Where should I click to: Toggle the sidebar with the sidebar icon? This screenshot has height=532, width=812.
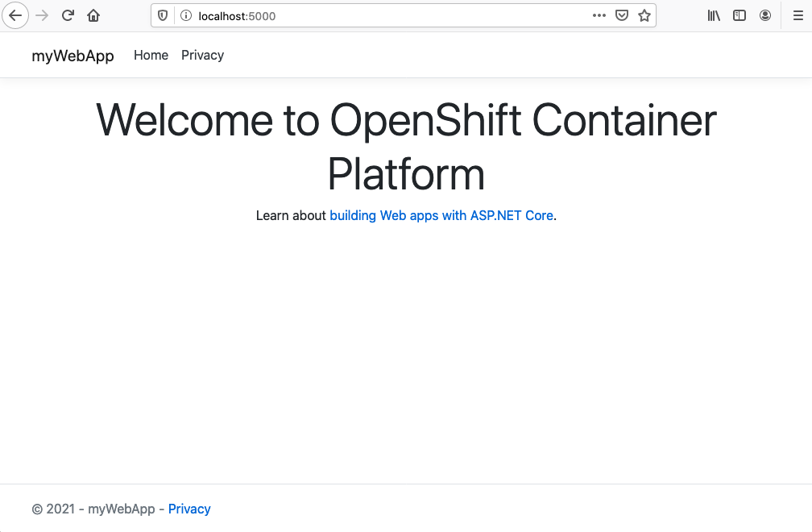pos(739,15)
